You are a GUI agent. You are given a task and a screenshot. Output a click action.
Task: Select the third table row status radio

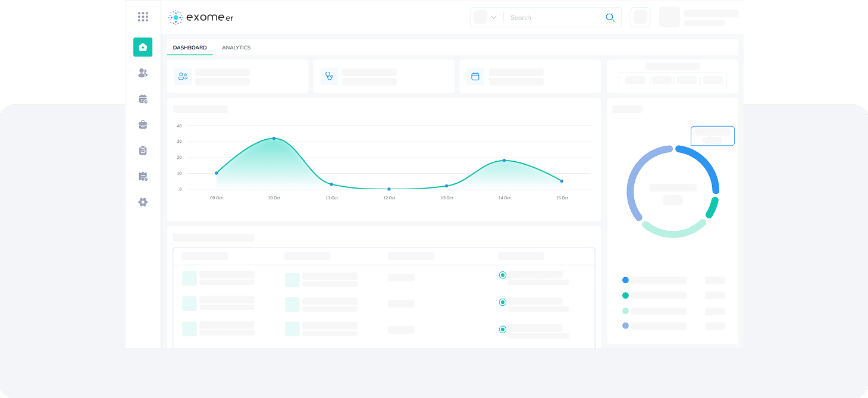pyautogui.click(x=503, y=330)
